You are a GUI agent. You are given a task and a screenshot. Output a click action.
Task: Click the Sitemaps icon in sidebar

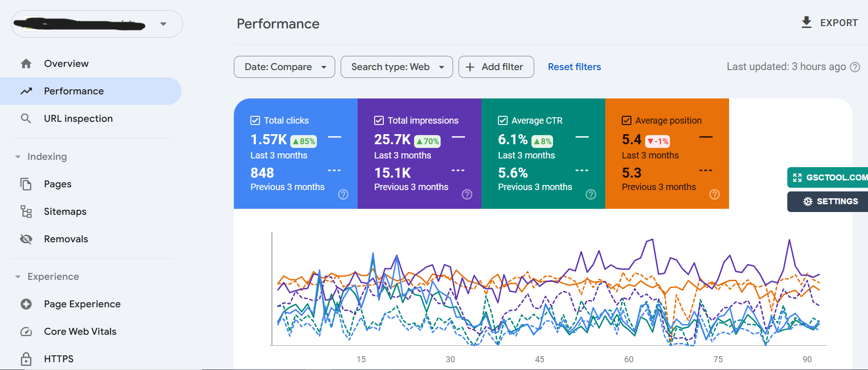tap(26, 212)
